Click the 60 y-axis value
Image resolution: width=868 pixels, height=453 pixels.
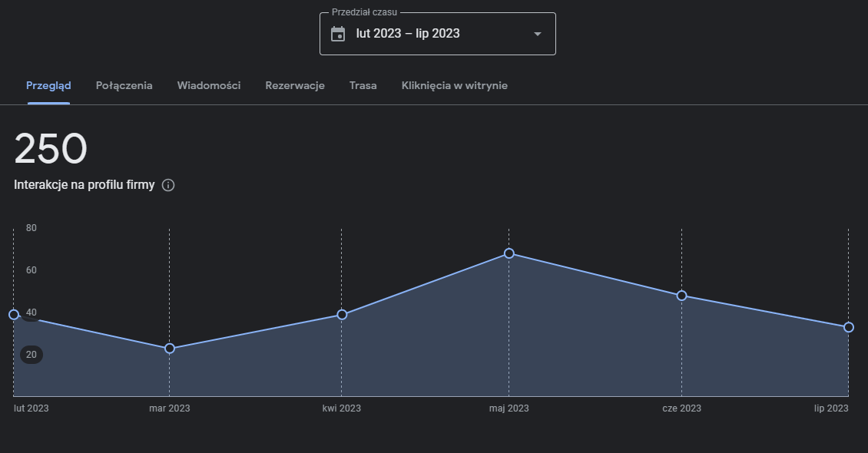point(31,270)
